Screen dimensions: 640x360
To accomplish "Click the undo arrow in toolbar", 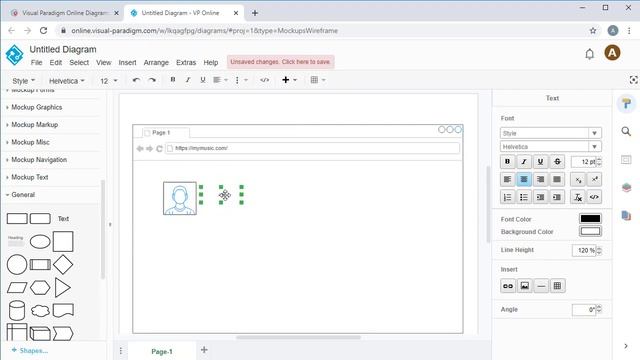I will (x=136, y=80).
